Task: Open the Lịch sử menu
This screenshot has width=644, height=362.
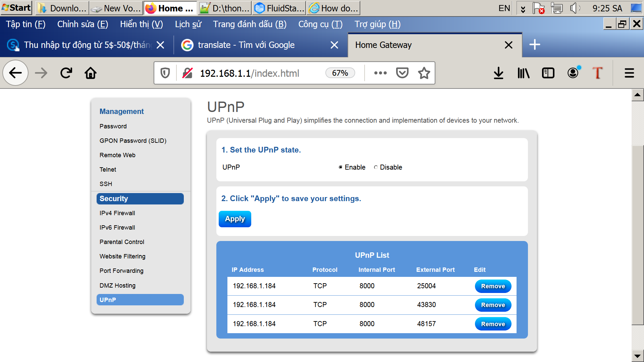Action: pos(188,24)
